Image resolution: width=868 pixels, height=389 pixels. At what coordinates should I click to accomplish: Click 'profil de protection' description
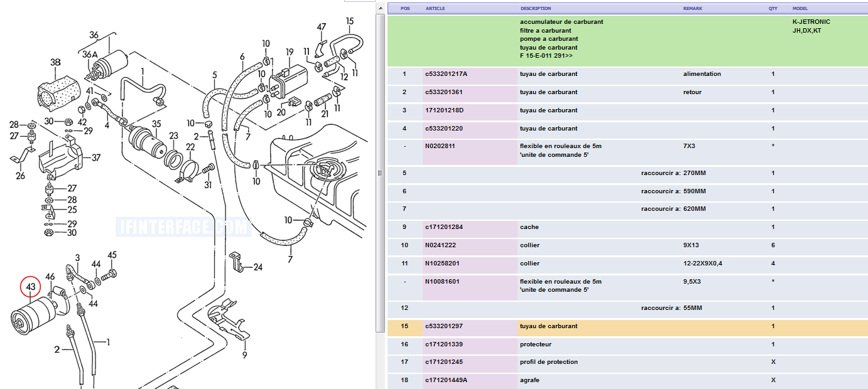click(548, 362)
